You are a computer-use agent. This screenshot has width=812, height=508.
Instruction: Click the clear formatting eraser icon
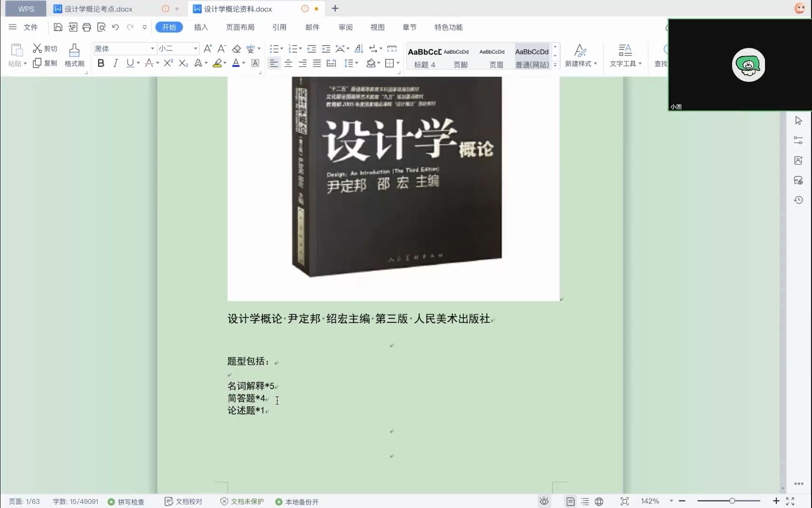pos(236,48)
